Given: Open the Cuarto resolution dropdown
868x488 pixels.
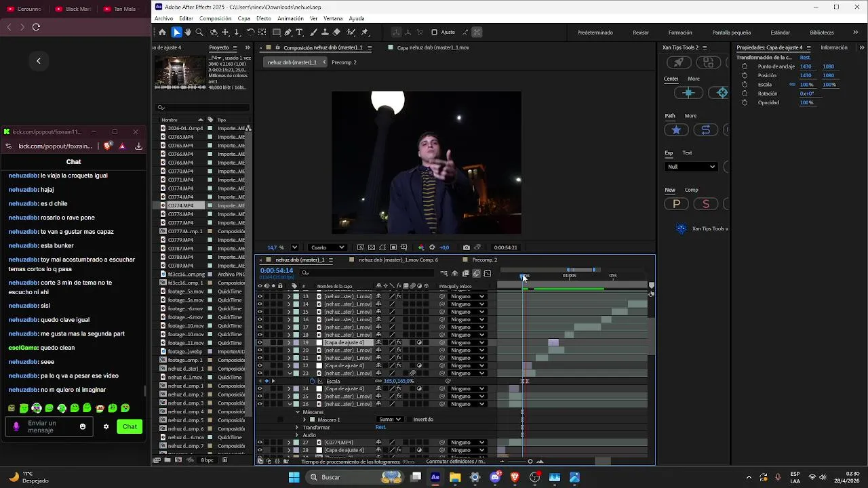Looking at the screenshot, I should tap(328, 247).
